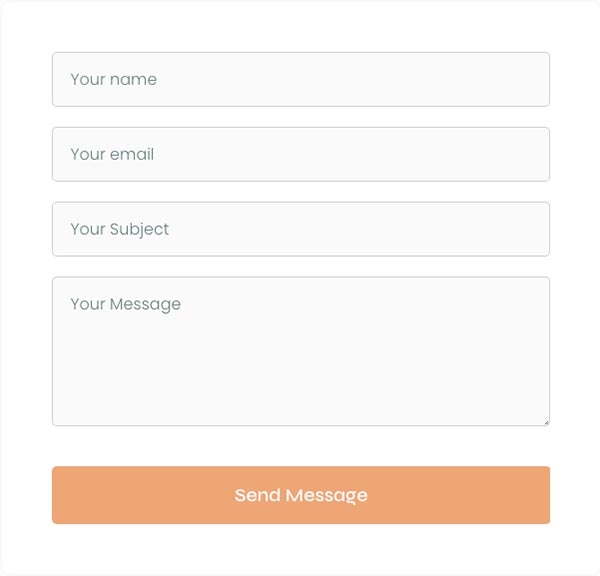The image size is (600, 576).
Task: Select the Your Subject text box
Action: click(300, 229)
